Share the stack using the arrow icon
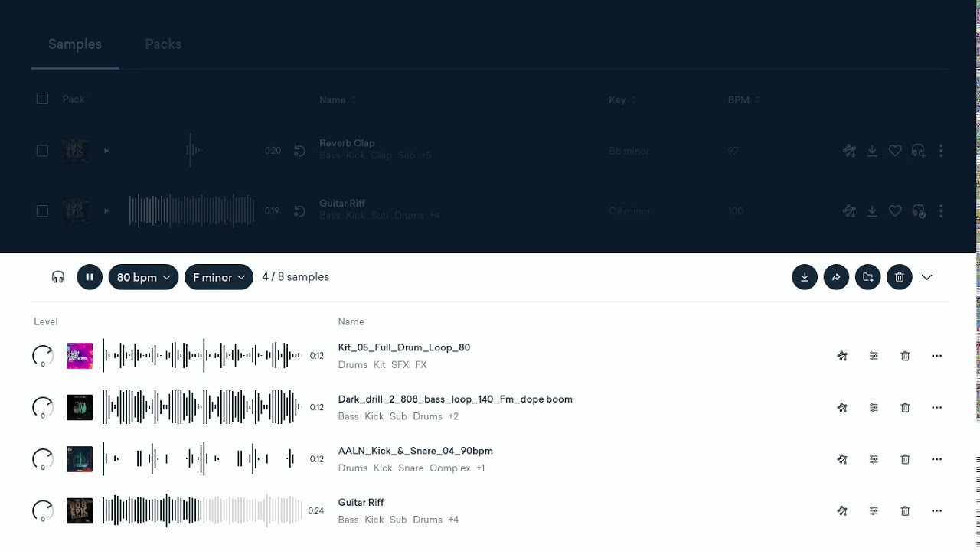The width and height of the screenshot is (980, 551). pos(836,277)
